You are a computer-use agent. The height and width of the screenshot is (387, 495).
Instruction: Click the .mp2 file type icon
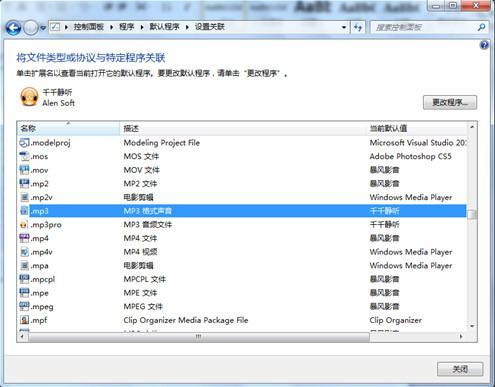coord(24,184)
